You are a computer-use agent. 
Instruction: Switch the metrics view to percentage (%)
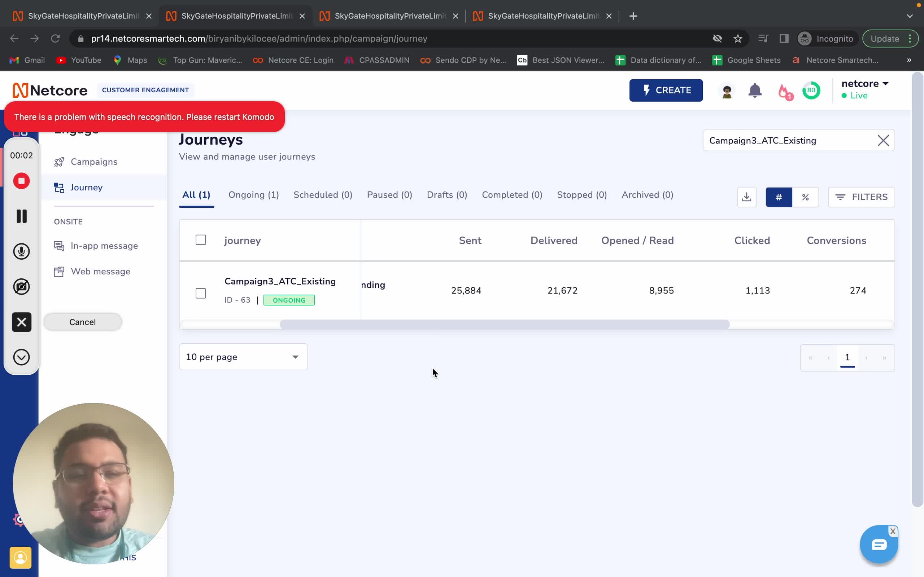805,197
